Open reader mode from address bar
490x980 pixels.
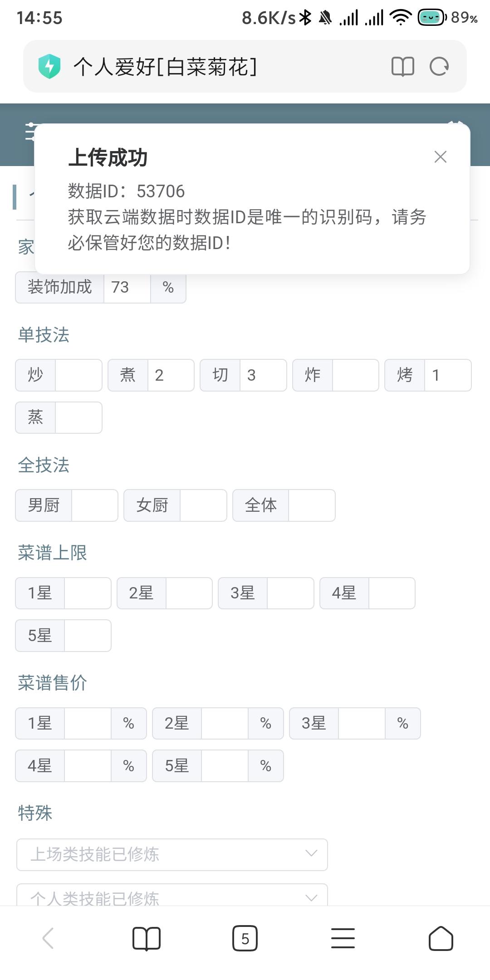pyautogui.click(x=402, y=67)
